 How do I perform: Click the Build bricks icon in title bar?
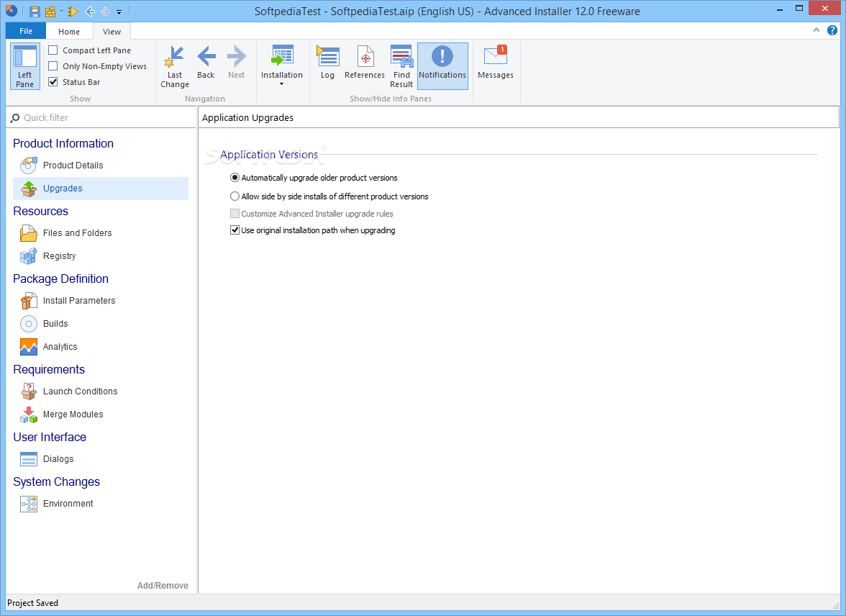(x=50, y=11)
